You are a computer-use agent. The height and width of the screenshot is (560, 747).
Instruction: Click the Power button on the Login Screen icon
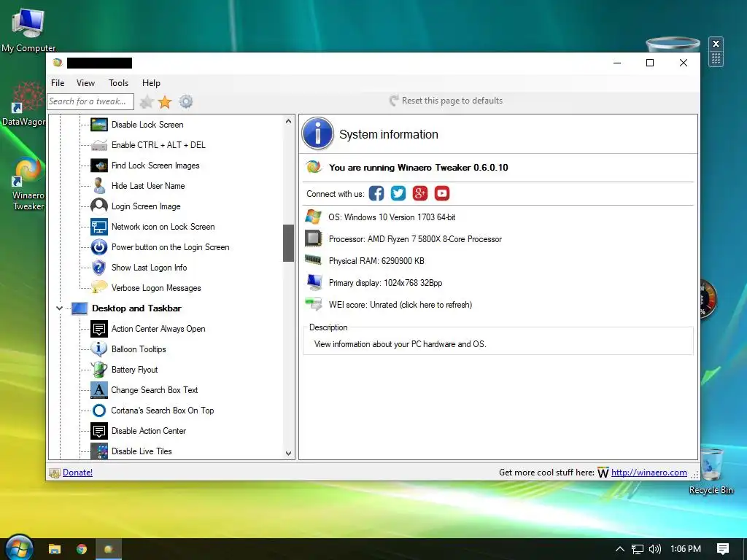tap(99, 247)
